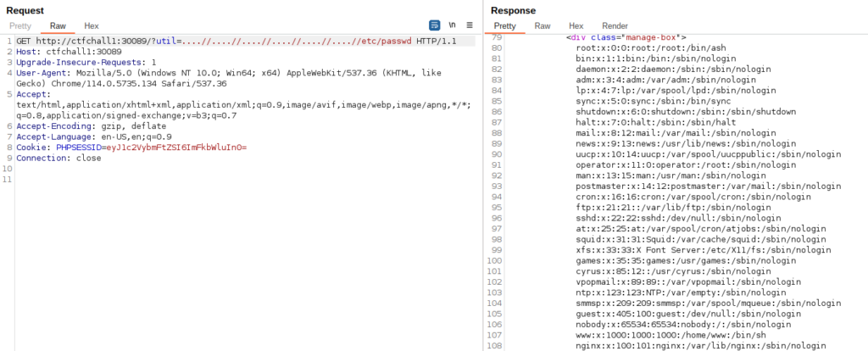The width and height of the screenshot is (868, 351).
Task: Click the vpopmail:x:89:89 entry
Action: pos(688,281)
